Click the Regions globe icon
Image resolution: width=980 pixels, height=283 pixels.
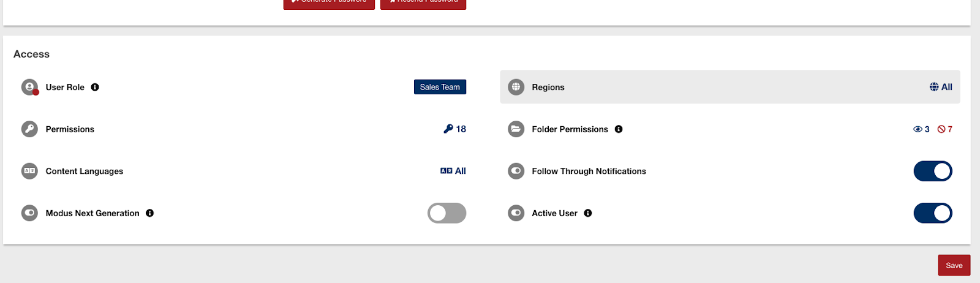tap(516, 87)
